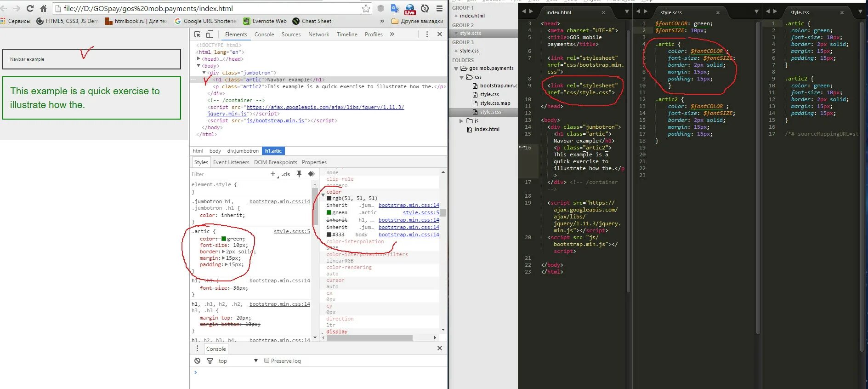Bookmark this page with star icon
868x389 pixels.
pos(366,8)
